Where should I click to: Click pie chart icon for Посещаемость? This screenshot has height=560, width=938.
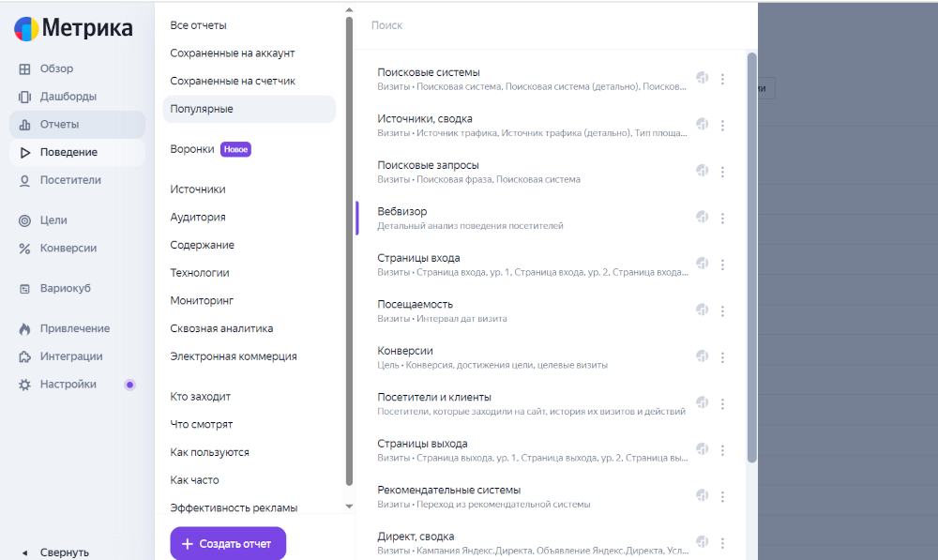pyautogui.click(x=703, y=310)
